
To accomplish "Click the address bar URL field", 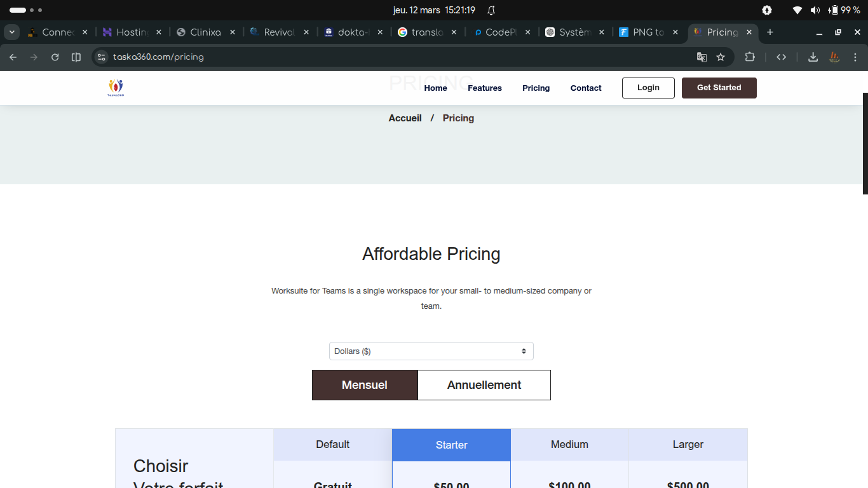I will [381, 57].
